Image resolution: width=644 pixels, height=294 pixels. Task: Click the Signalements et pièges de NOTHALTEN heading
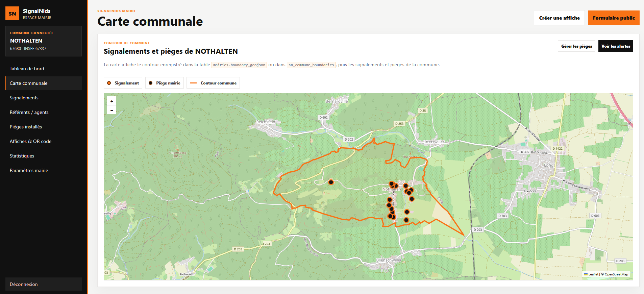point(171,51)
